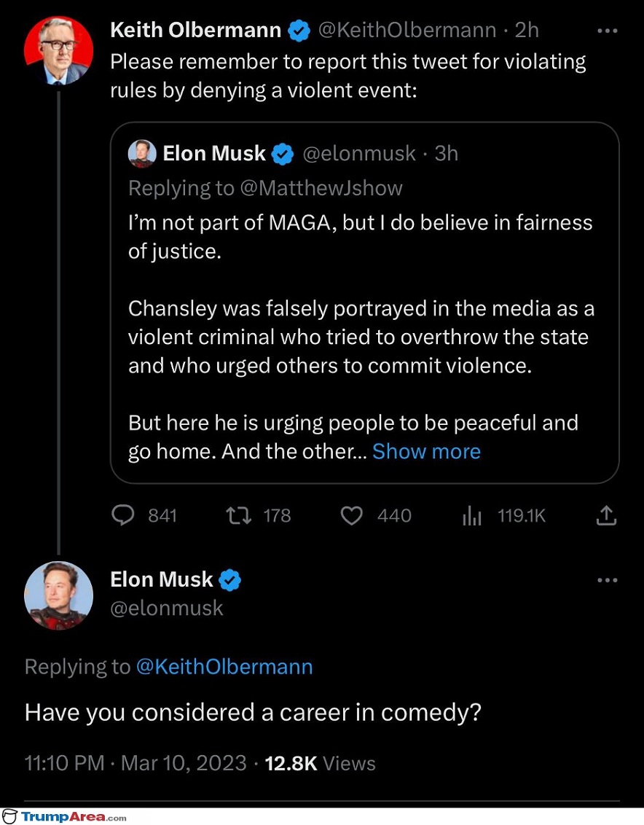Screen dimensions: 644x825
Task: Open more options on Elon Musk's reply
Action: click(x=607, y=580)
